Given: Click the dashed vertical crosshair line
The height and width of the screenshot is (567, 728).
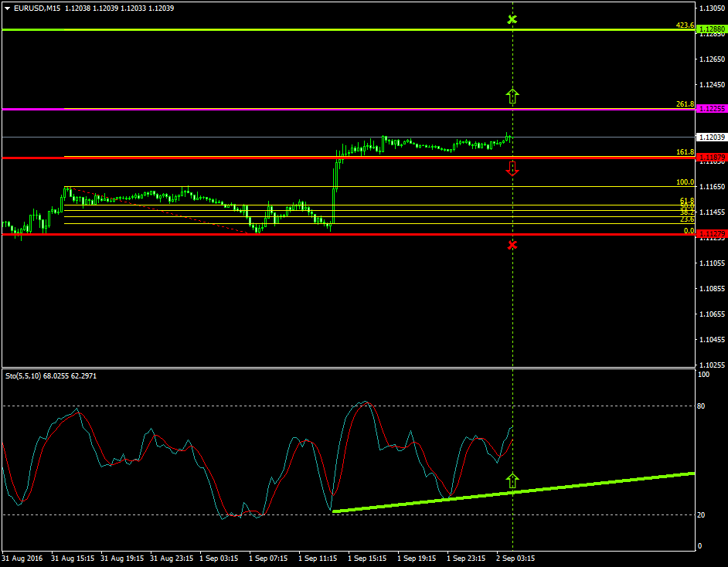Looking at the screenshot, I should [512, 309].
